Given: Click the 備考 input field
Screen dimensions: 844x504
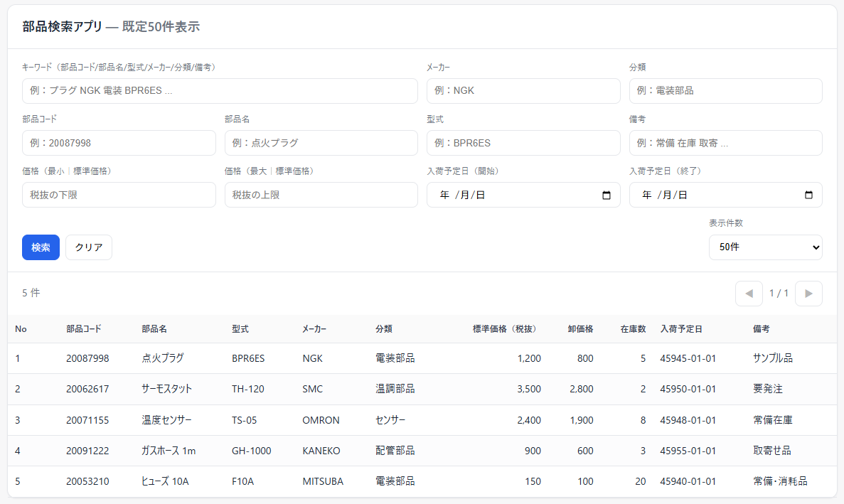Looking at the screenshot, I should pyautogui.click(x=725, y=142).
